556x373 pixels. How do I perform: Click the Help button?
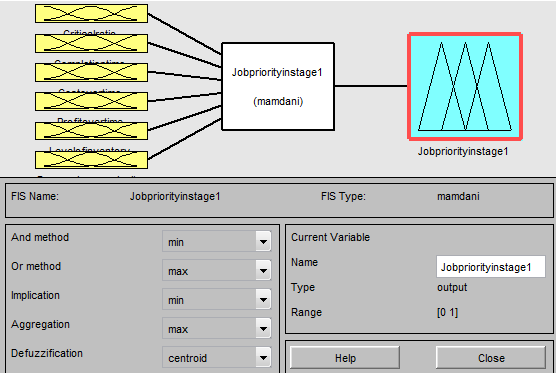pyautogui.click(x=345, y=358)
